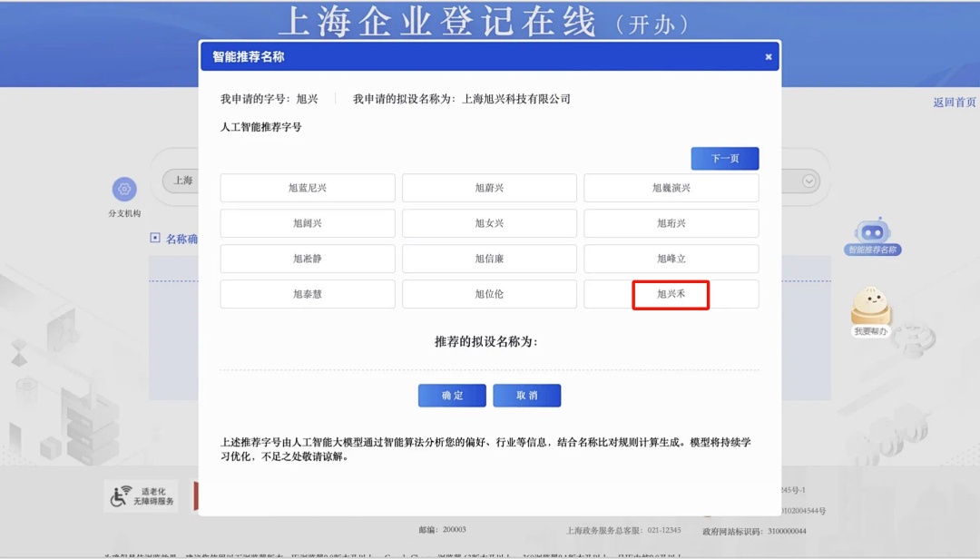Click the small square icon beside 名称
This screenshot has width=980, height=559.
(155, 238)
